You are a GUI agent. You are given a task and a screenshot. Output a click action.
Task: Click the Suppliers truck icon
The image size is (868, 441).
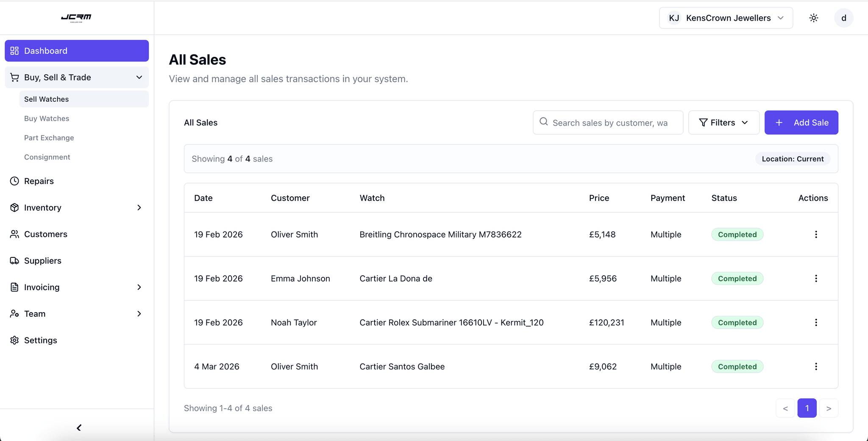(x=14, y=260)
